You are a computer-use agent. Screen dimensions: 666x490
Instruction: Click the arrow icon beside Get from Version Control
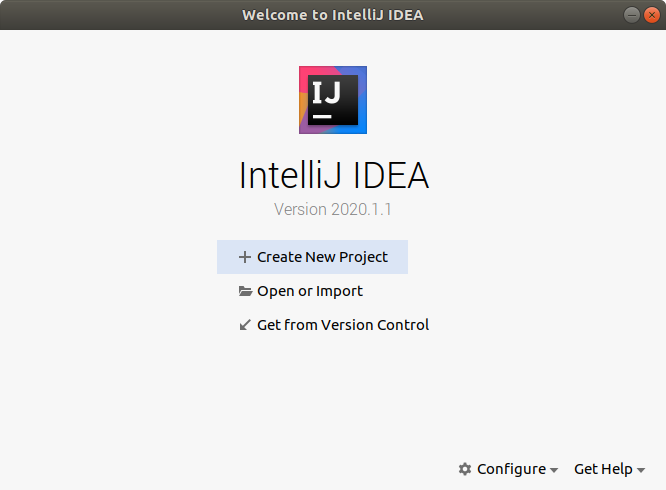point(245,325)
